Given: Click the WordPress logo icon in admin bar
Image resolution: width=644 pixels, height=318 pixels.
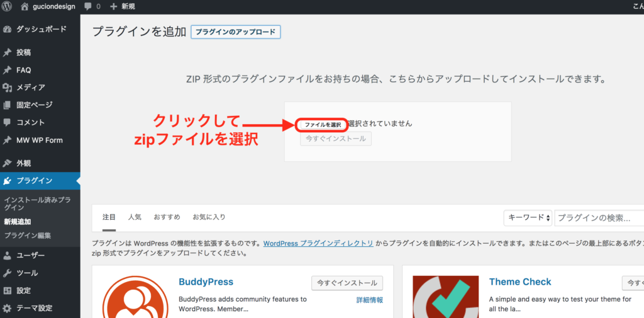Looking at the screenshot, I should tap(8, 7).
